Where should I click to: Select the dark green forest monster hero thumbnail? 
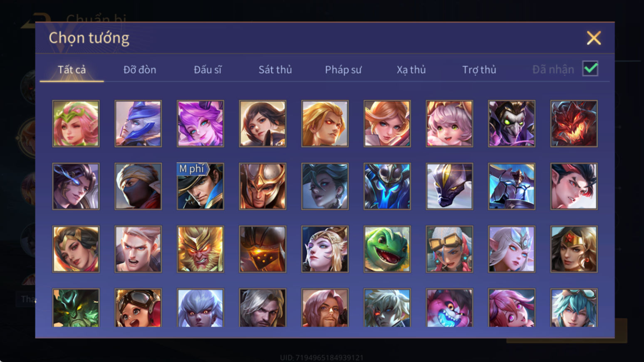tap(76, 308)
